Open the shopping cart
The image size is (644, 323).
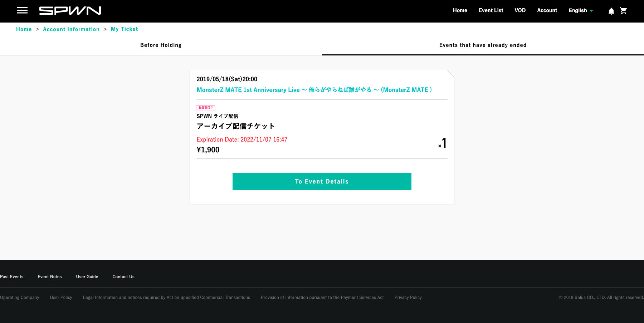[x=624, y=11]
